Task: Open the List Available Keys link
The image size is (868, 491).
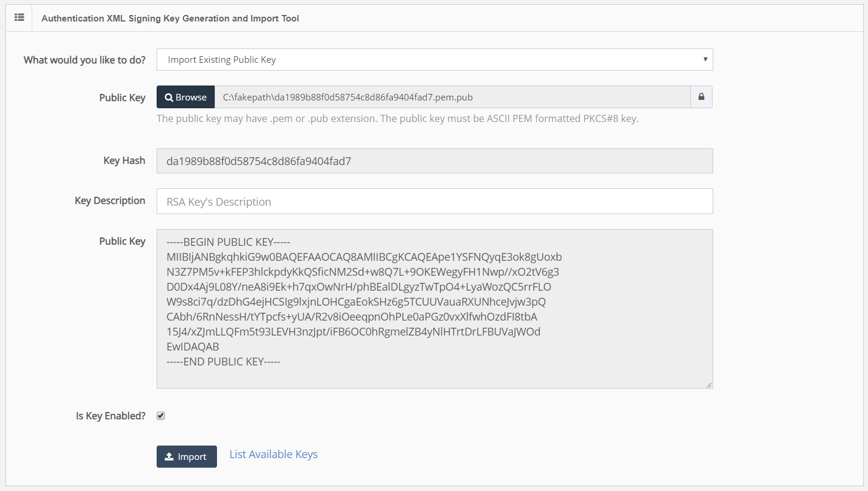Action: (273, 455)
